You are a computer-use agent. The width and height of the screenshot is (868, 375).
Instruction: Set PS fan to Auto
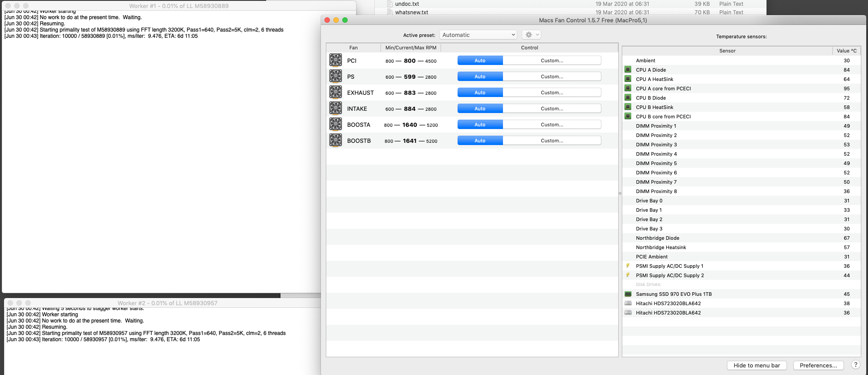click(480, 77)
